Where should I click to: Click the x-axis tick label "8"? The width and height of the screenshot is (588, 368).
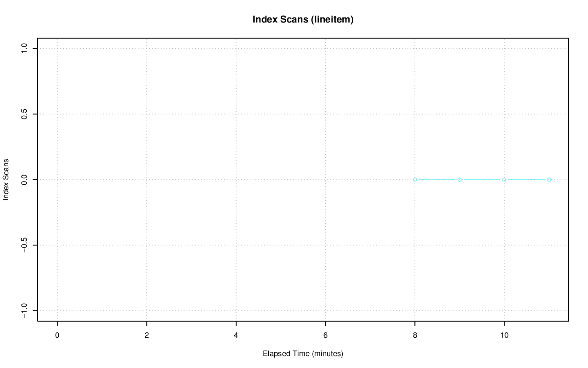pyautogui.click(x=415, y=335)
